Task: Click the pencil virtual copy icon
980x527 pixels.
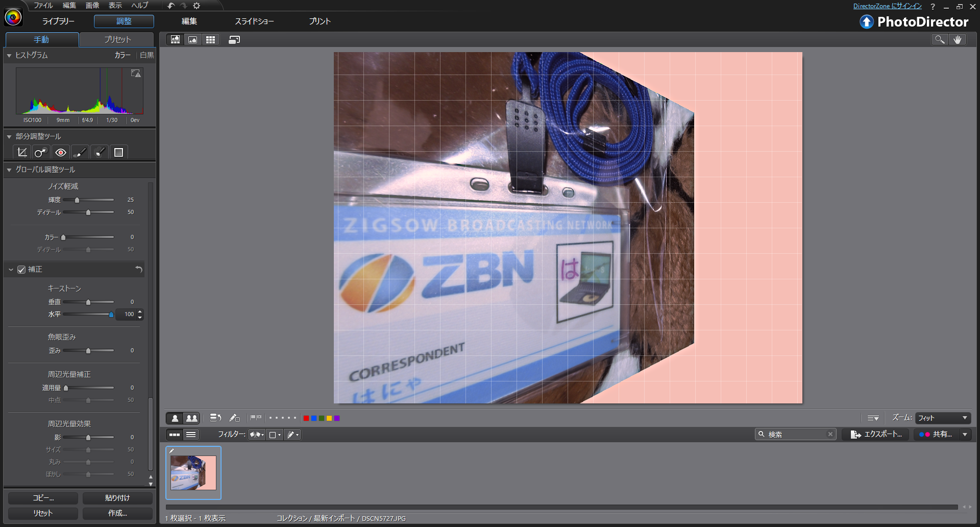Action: (234, 418)
